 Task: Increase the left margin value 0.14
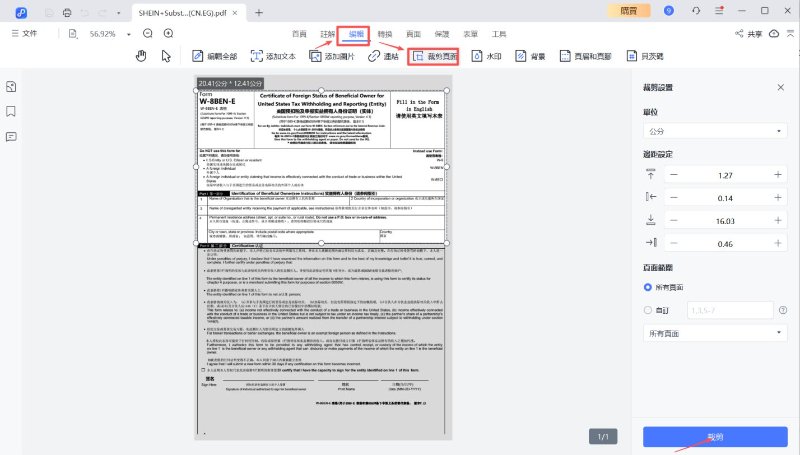(x=778, y=198)
